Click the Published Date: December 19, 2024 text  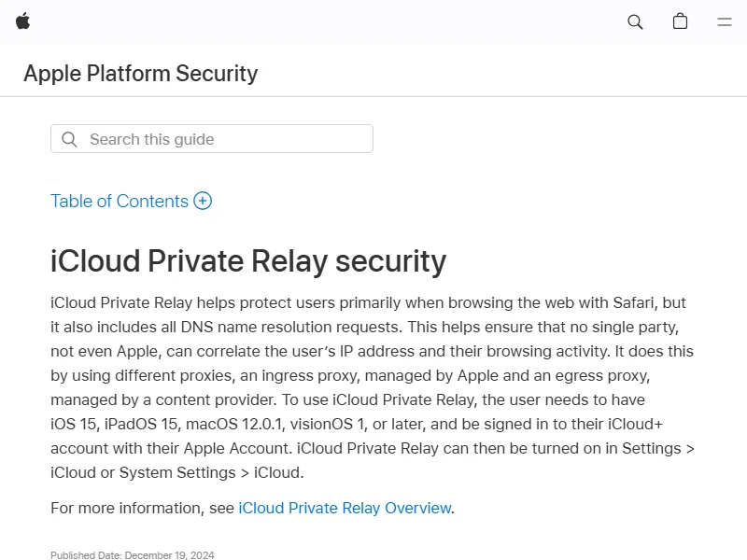point(133,555)
